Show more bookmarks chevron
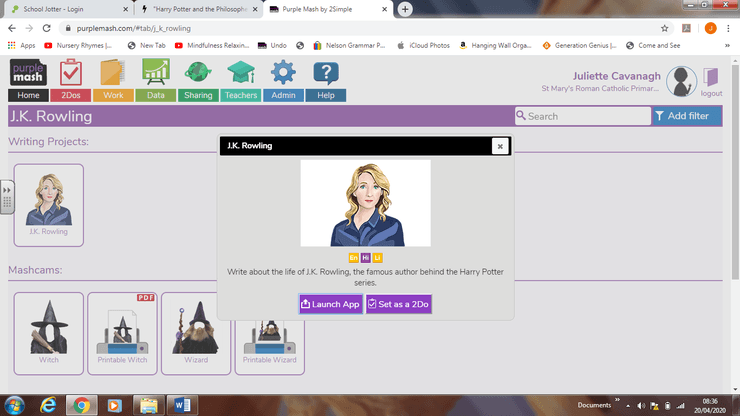Viewport: 740px width, 416px height. tap(727, 45)
